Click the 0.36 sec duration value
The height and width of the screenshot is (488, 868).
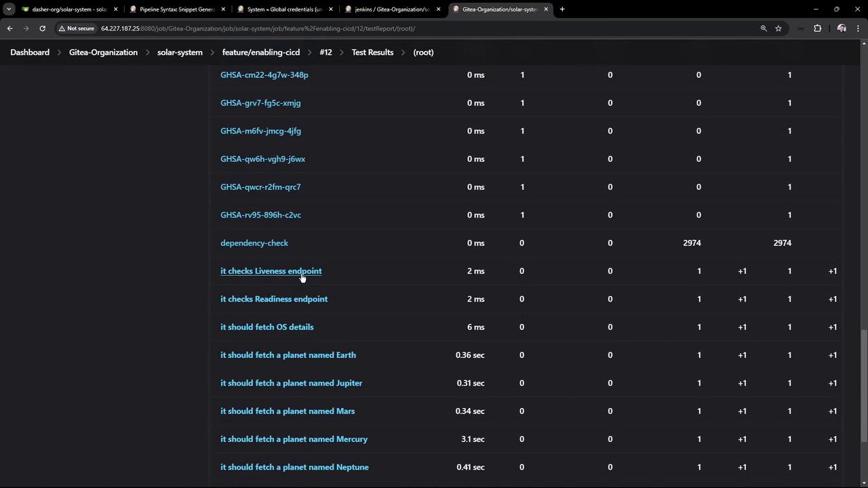tap(470, 355)
